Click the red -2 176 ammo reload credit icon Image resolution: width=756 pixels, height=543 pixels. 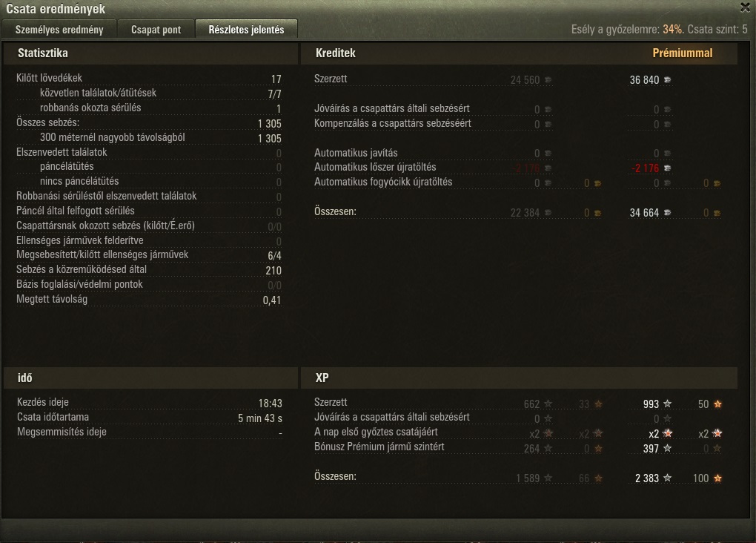tap(668, 168)
